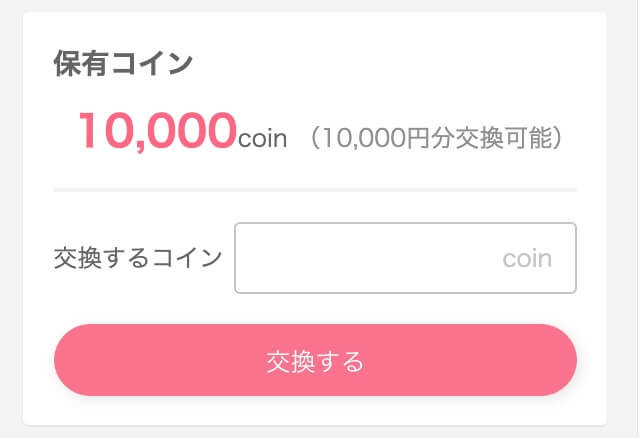Image resolution: width=640 pixels, height=438 pixels.
Task: Click the divider line under the balance
Action: pyautogui.click(x=315, y=189)
